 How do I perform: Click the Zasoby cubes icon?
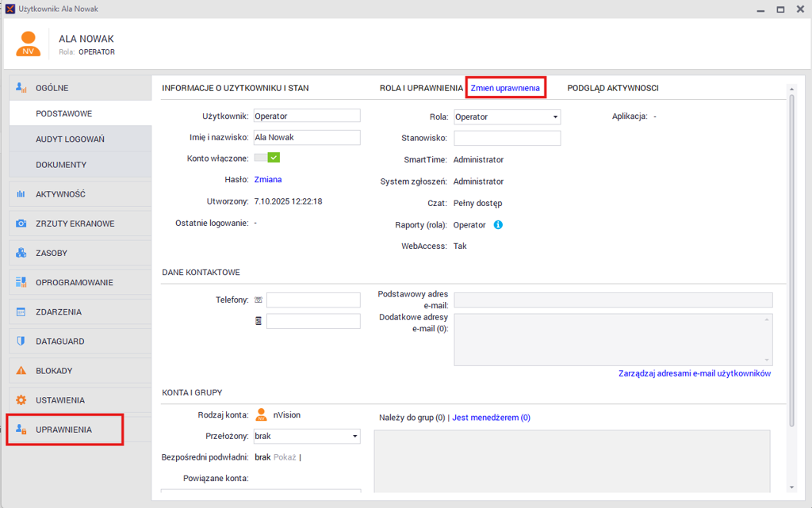click(x=21, y=254)
